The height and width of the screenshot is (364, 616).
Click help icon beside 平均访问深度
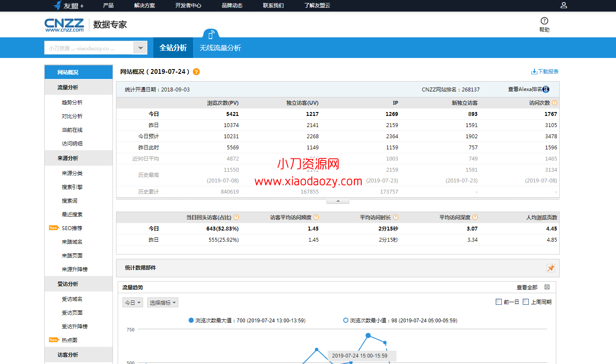[475, 217]
